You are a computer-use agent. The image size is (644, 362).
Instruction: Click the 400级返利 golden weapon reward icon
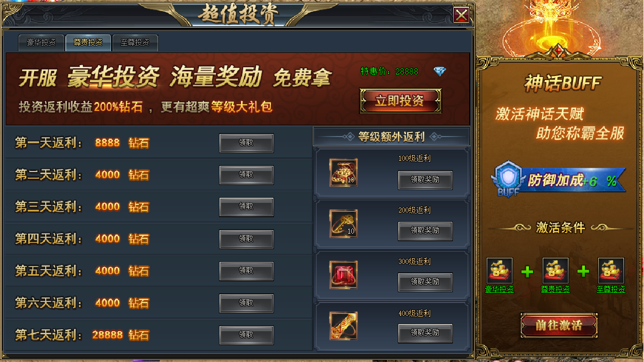point(343,326)
